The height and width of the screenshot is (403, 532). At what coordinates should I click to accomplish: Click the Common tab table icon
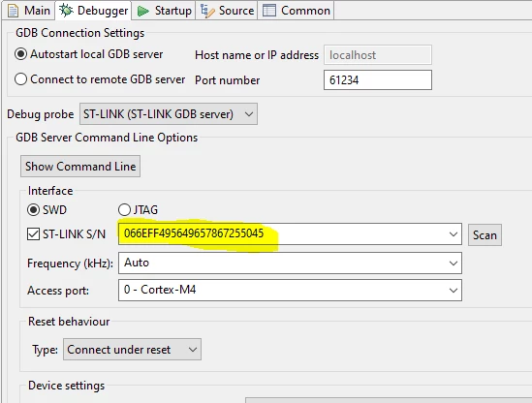tap(269, 11)
